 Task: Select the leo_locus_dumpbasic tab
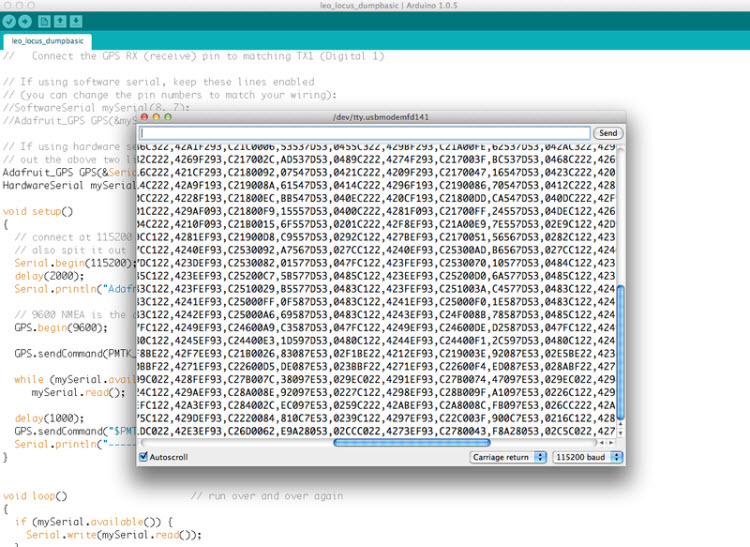pyautogui.click(x=47, y=41)
